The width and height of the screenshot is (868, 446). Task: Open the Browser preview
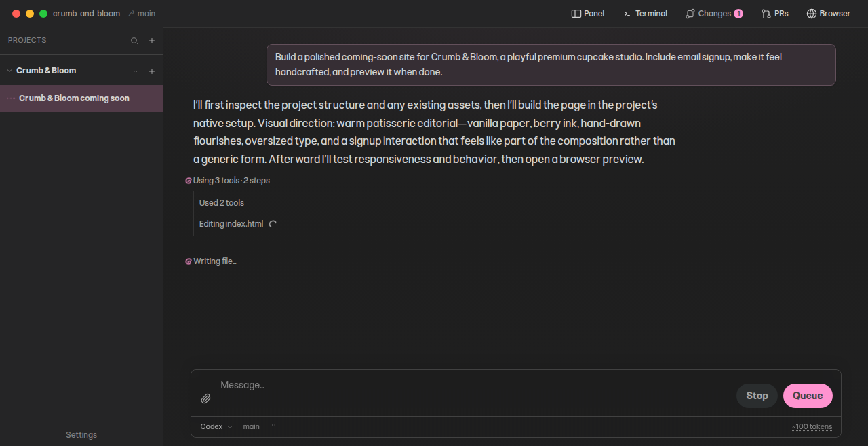coord(828,14)
